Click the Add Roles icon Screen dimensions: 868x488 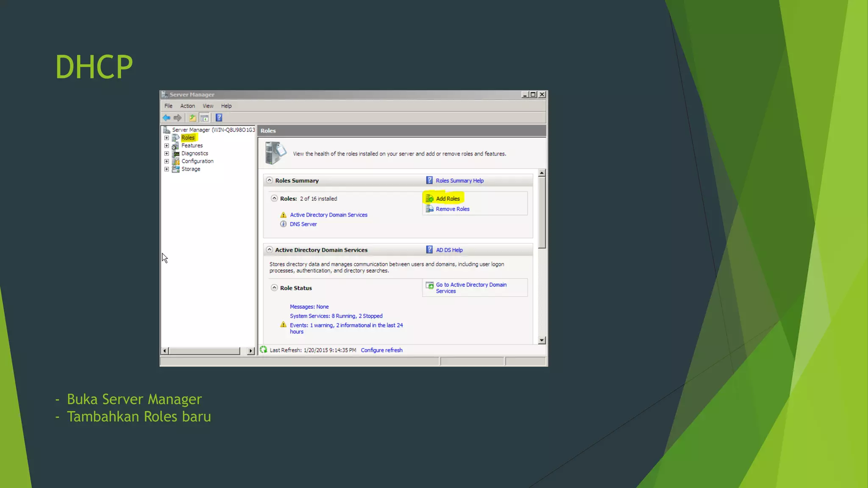pos(429,198)
